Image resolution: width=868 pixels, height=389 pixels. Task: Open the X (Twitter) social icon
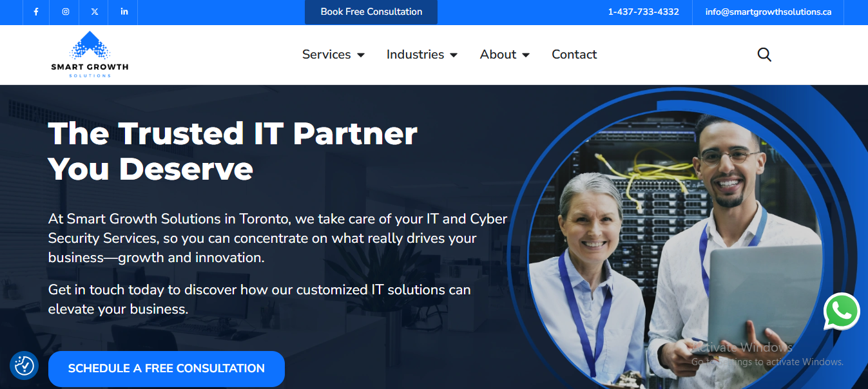95,12
